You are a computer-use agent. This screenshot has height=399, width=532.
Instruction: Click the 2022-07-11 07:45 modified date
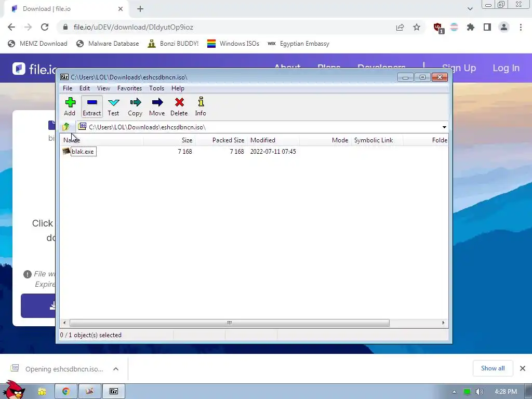point(273,152)
